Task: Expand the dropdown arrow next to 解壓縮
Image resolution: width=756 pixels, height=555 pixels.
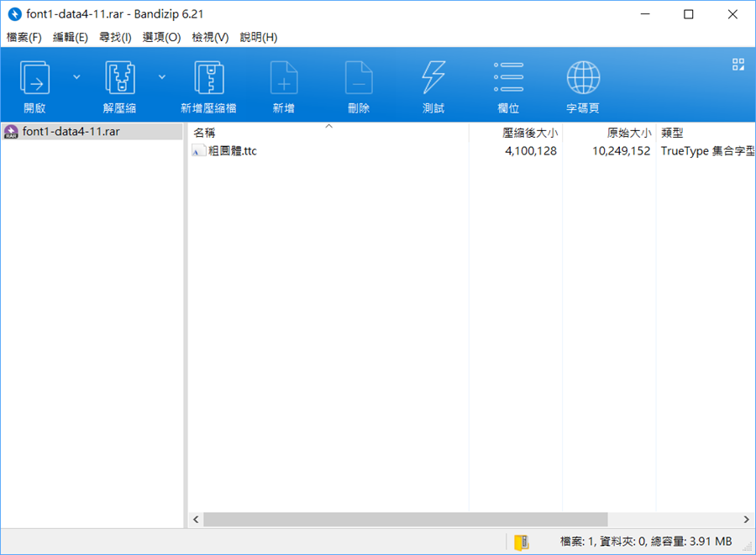Action: coord(161,77)
